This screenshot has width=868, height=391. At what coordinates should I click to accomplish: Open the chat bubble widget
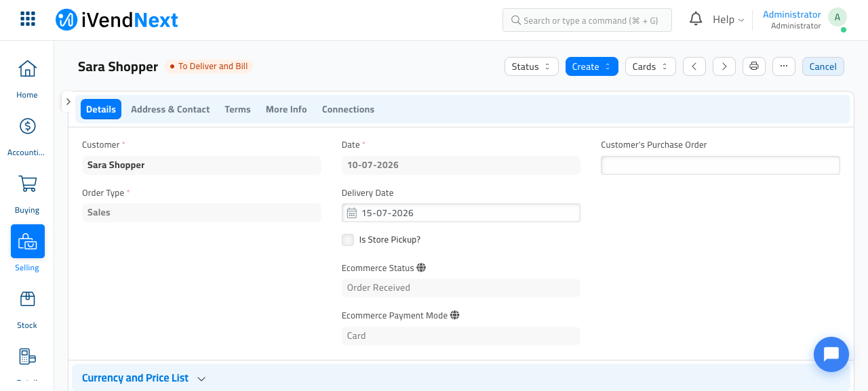[x=831, y=354]
